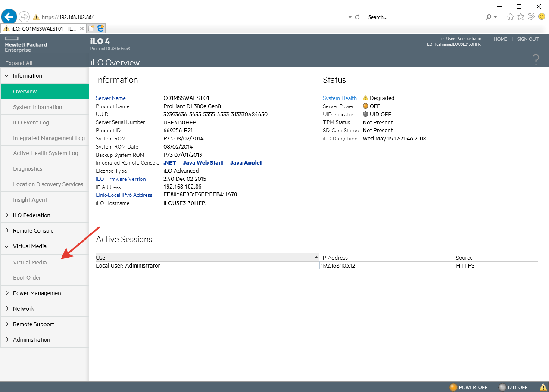Open a new tab button

[x=91, y=28]
